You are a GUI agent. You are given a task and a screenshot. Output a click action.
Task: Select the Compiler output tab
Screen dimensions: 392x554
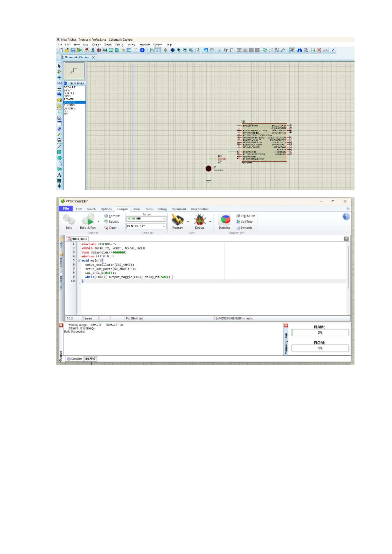(74, 359)
